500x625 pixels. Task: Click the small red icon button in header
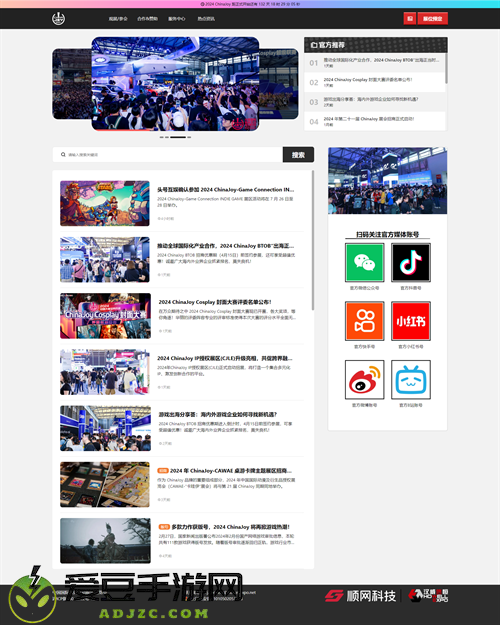coord(409,18)
